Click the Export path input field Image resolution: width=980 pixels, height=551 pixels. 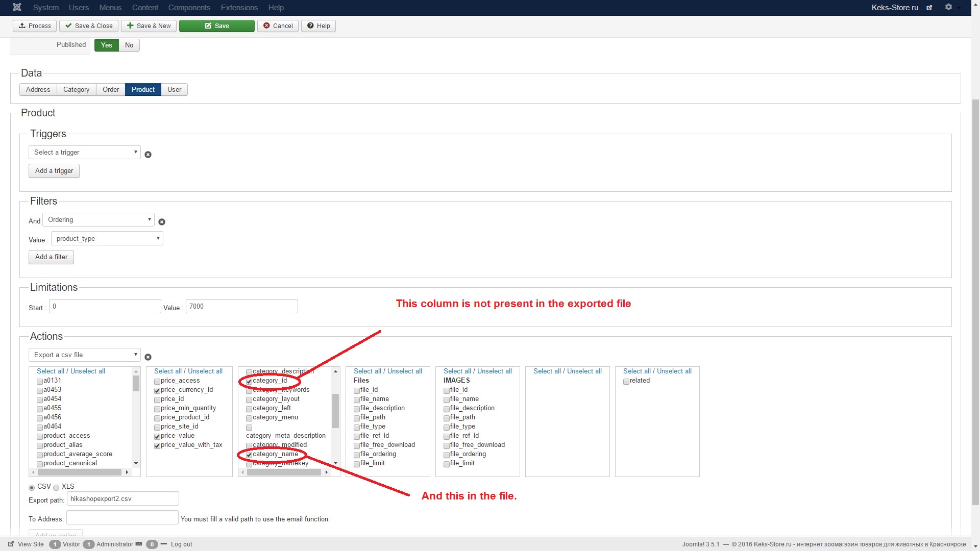[122, 499]
